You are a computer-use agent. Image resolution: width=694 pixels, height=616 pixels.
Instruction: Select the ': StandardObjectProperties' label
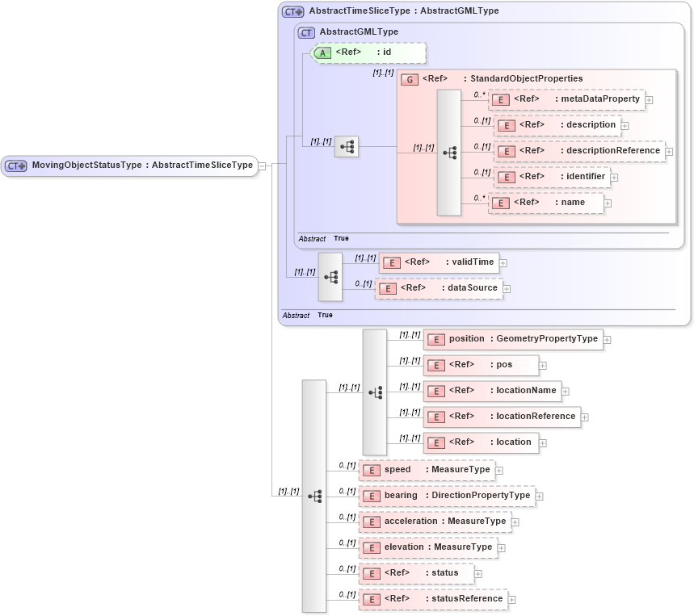[524, 78]
